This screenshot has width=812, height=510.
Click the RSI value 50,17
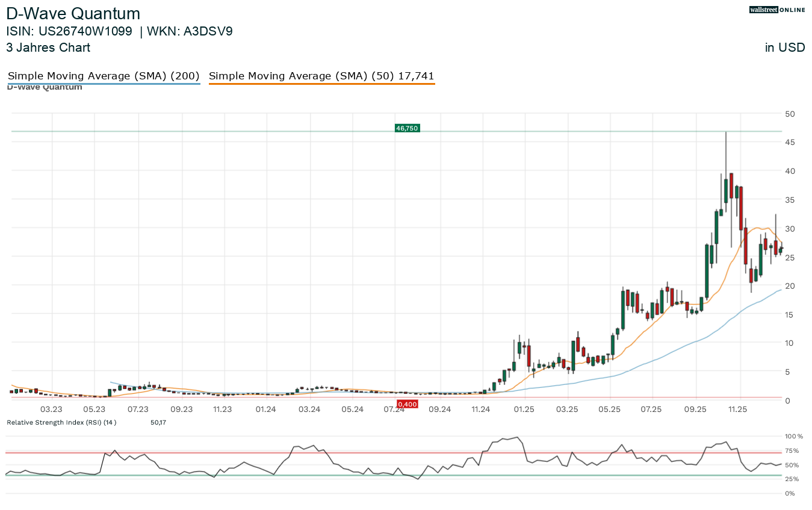(158, 423)
